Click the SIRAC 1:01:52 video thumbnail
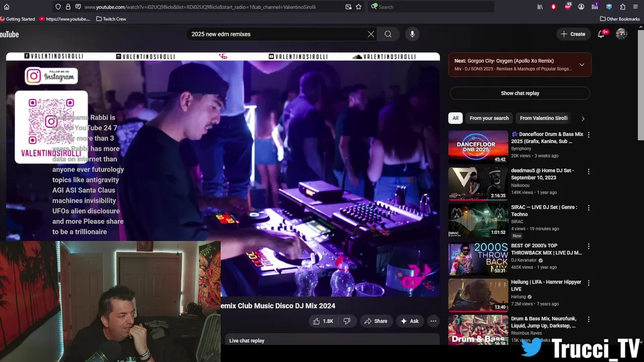This screenshot has height=362, width=644. (478, 220)
